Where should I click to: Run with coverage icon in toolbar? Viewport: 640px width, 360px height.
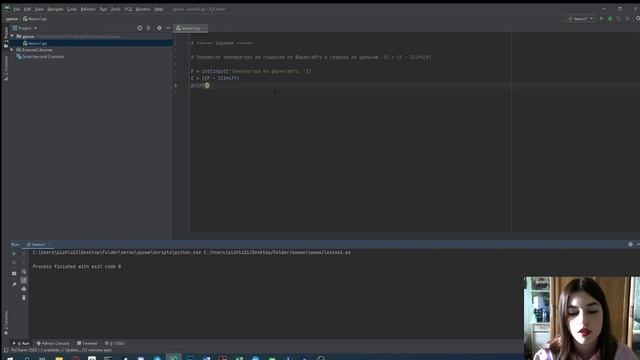619,19
